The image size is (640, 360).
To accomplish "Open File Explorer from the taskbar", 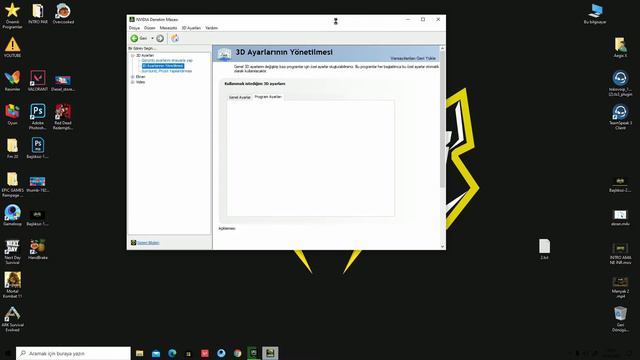I will pos(140,353).
